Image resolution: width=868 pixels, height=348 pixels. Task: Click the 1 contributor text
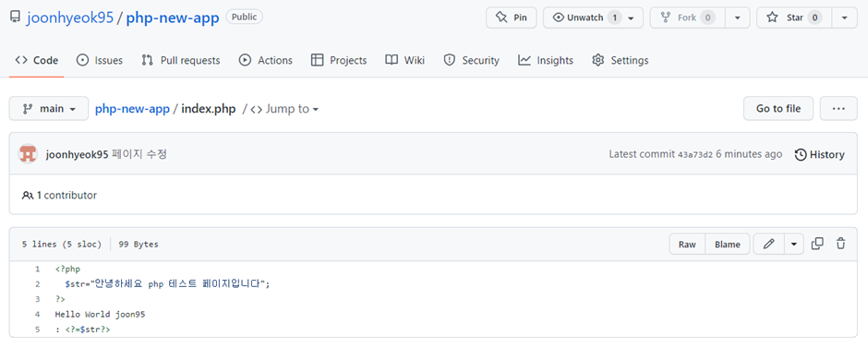click(59, 195)
